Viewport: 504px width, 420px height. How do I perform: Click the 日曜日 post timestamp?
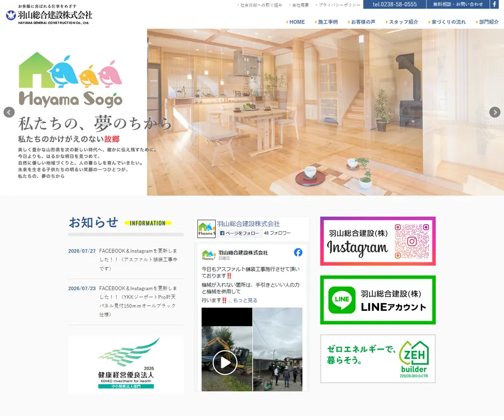pos(224,258)
